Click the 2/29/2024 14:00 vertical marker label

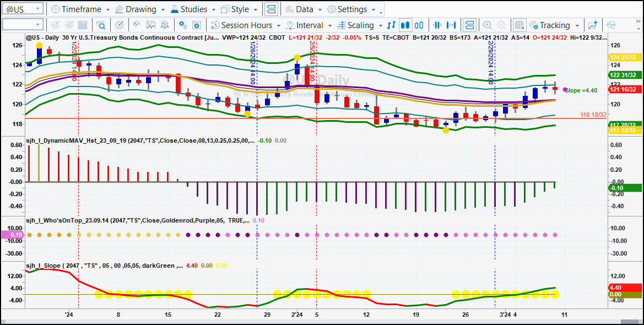point(491,62)
